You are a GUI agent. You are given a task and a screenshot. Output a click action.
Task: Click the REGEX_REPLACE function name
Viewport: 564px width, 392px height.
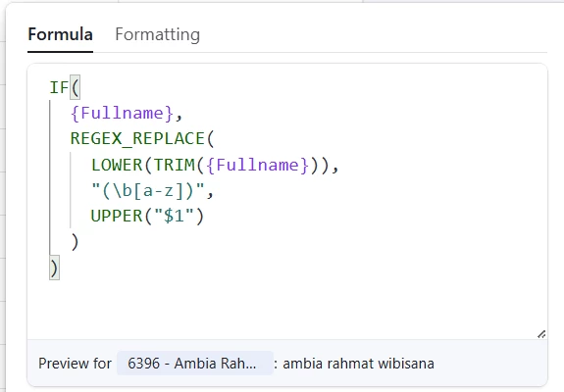point(137,139)
